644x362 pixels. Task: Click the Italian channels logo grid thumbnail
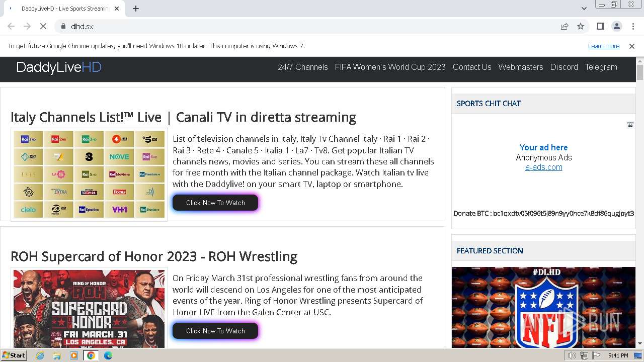89,174
